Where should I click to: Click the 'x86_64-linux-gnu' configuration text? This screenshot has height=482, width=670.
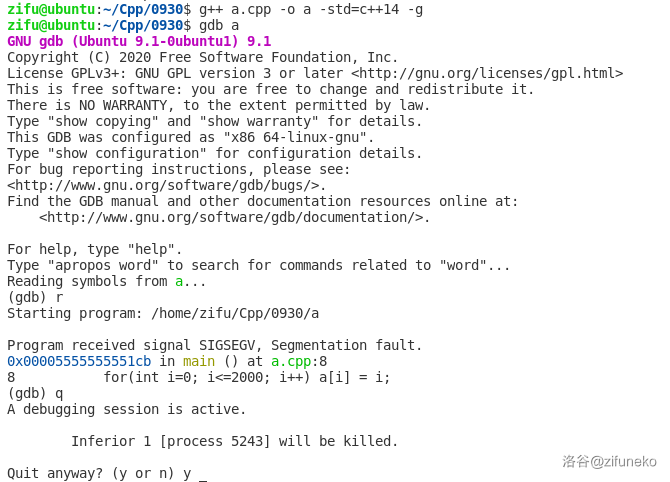point(335,137)
